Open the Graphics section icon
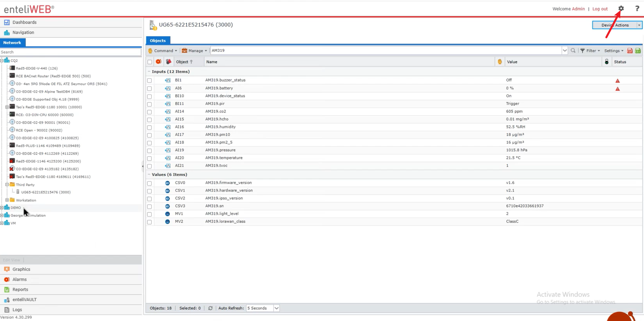The height and width of the screenshot is (321, 644). point(7,269)
